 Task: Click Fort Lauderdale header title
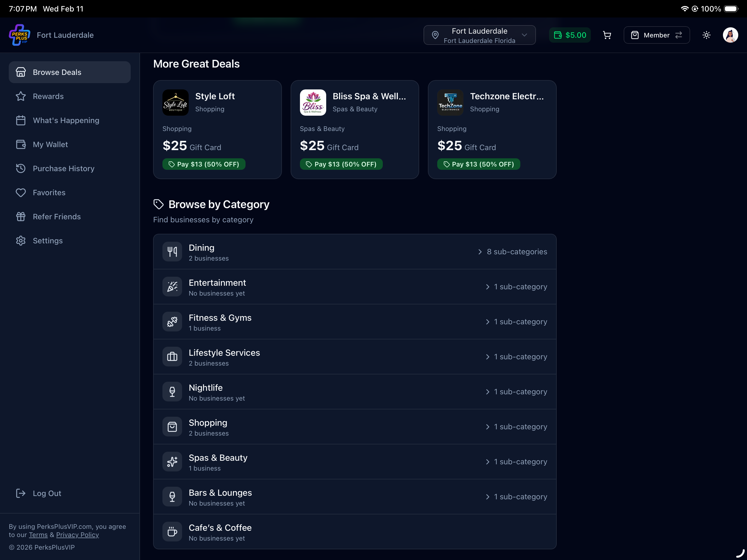[65, 35]
